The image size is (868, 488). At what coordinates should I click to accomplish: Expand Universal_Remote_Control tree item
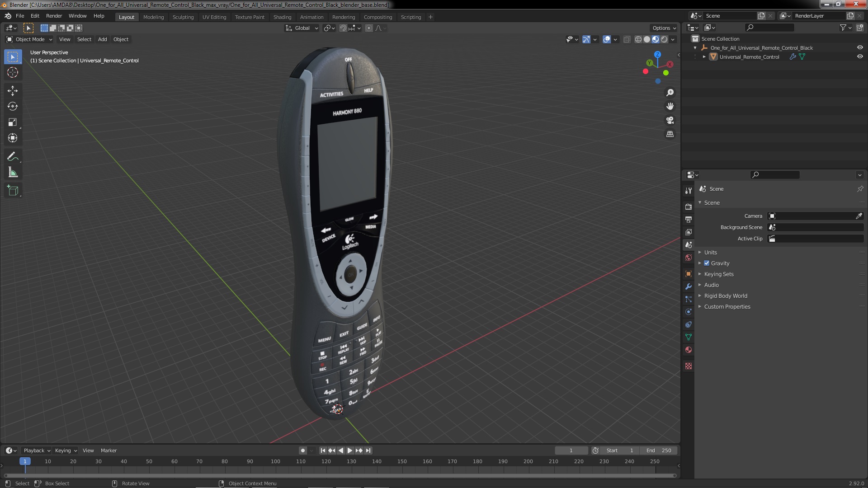704,56
